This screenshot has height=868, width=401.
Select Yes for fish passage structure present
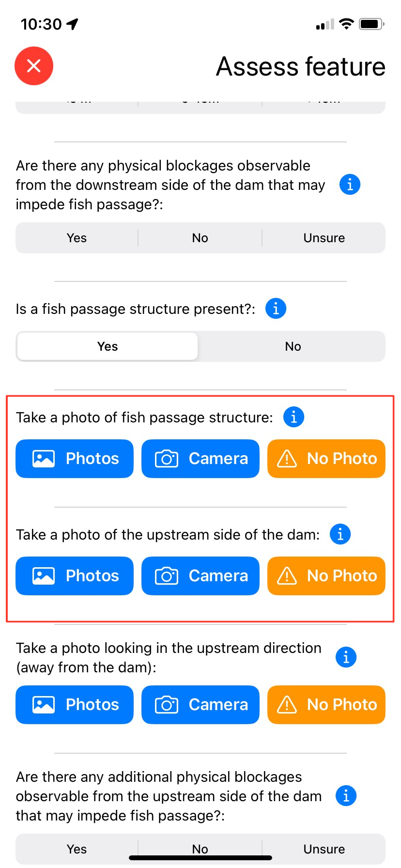coord(108,346)
